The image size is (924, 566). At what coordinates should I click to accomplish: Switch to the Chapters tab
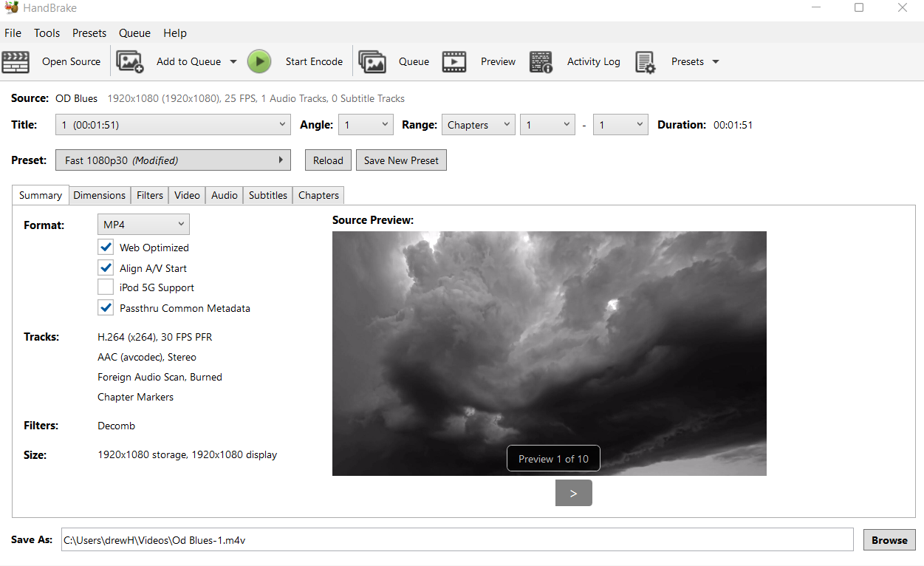click(x=318, y=195)
